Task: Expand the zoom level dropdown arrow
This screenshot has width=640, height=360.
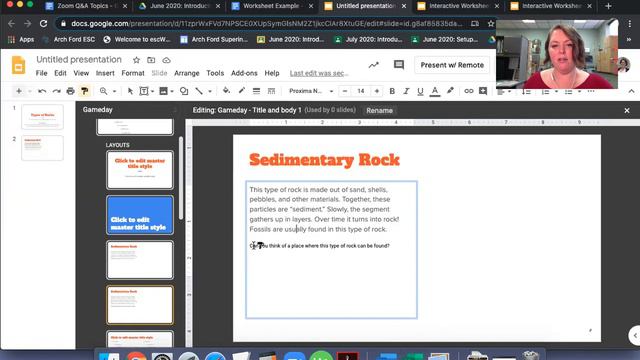Action: tap(114, 91)
